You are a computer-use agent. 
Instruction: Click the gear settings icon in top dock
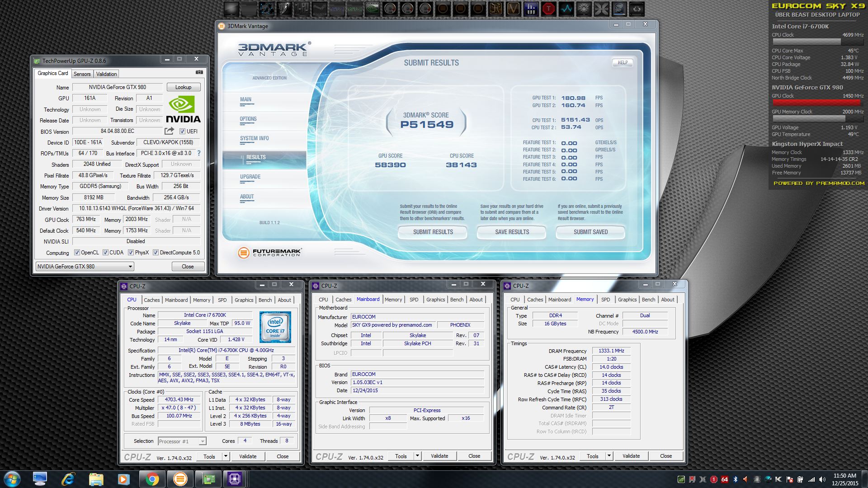[x=584, y=9]
